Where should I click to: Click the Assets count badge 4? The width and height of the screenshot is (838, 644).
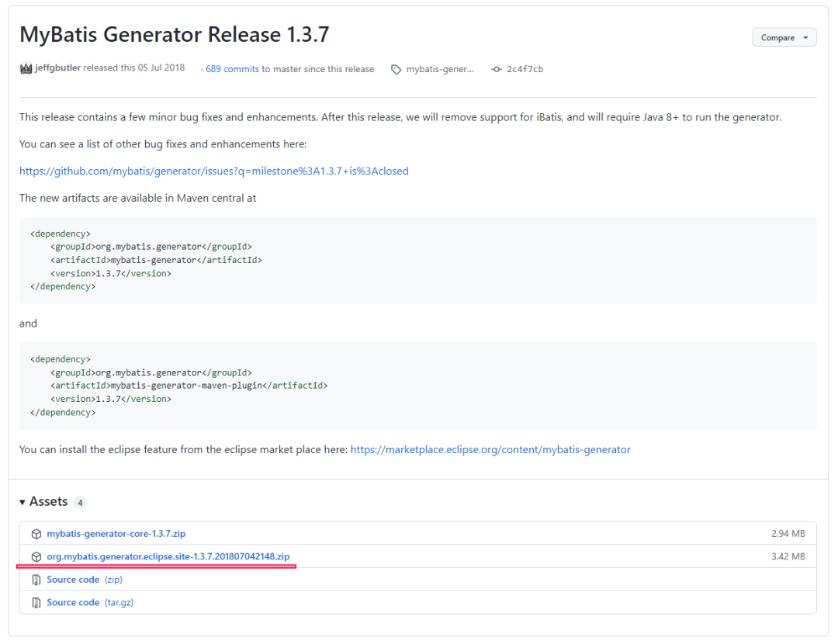pos(80,502)
